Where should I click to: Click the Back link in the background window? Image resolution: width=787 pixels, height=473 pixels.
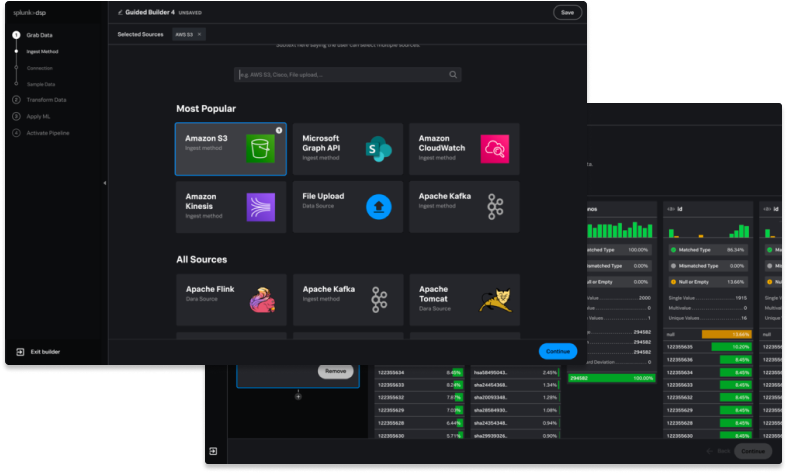[718, 451]
